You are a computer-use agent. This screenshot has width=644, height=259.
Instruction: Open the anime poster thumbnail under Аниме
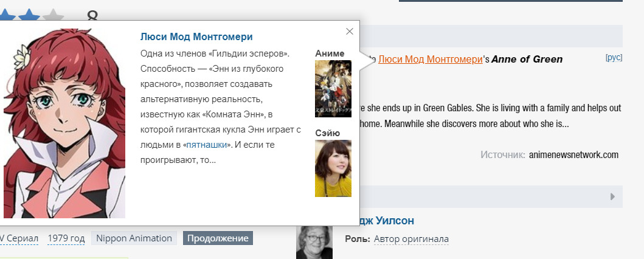coord(333,89)
